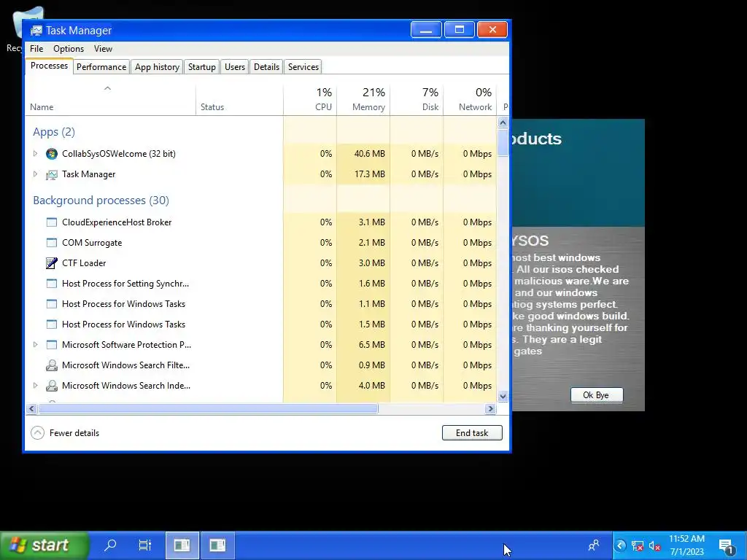Click the muted volume tray icon
Viewport: 747px width, 560px height.
[x=654, y=545]
